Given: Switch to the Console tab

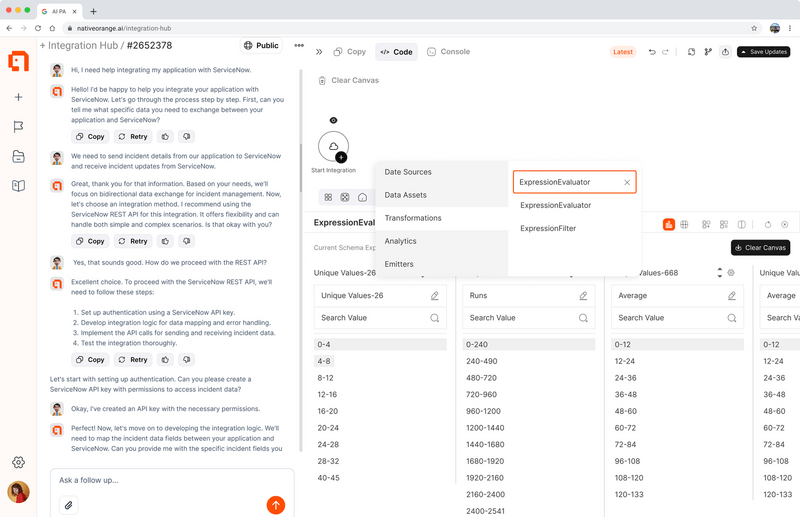Looking at the screenshot, I should click(448, 52).
